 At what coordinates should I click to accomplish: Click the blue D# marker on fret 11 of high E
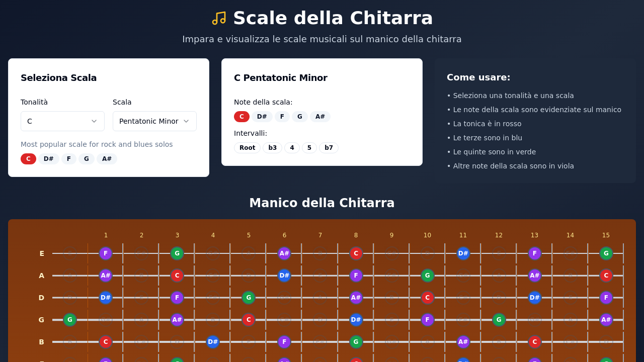pos(463,253)
